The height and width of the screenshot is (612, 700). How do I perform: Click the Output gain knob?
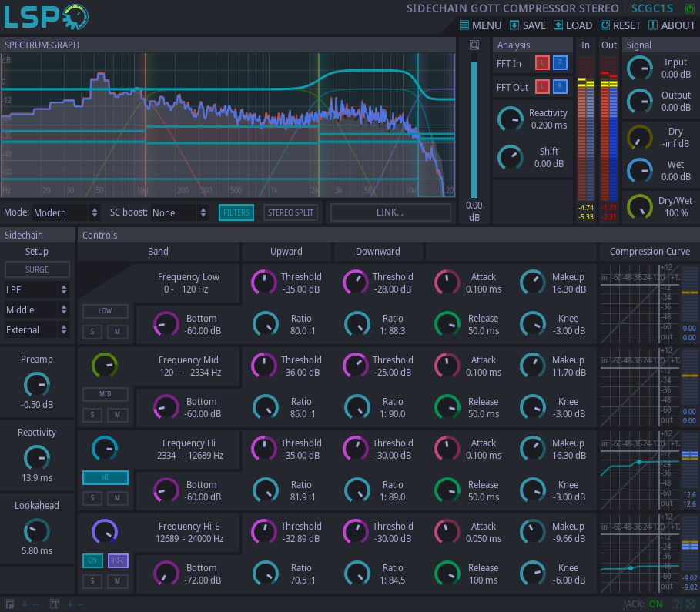coord(640,102)
